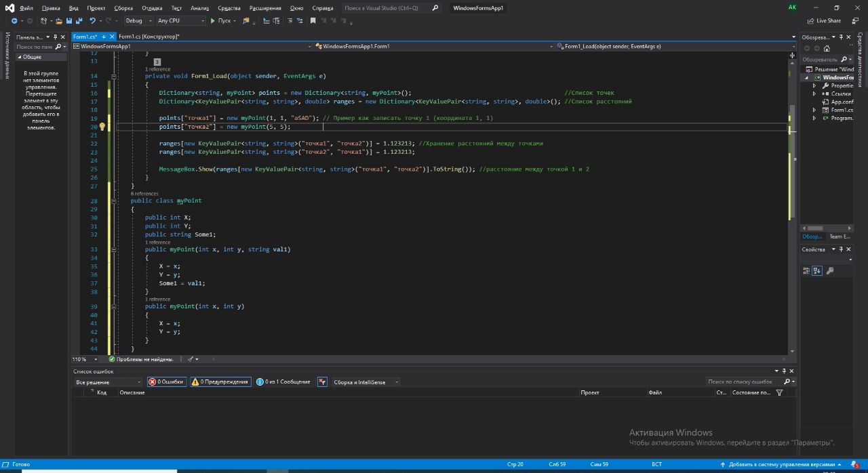
Task: Click the Undo arrow icon in toolbar
Action: (92, 21)
